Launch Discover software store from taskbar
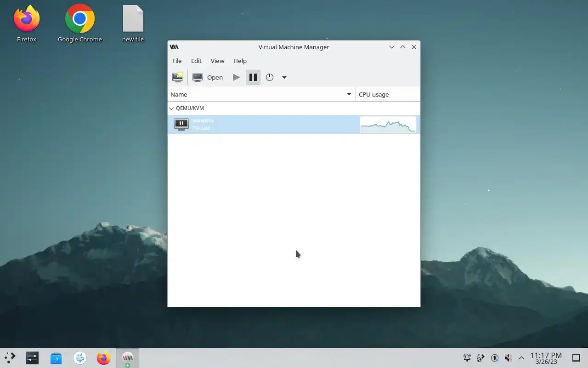Screen dimensions: 588x368 [56, 358]
